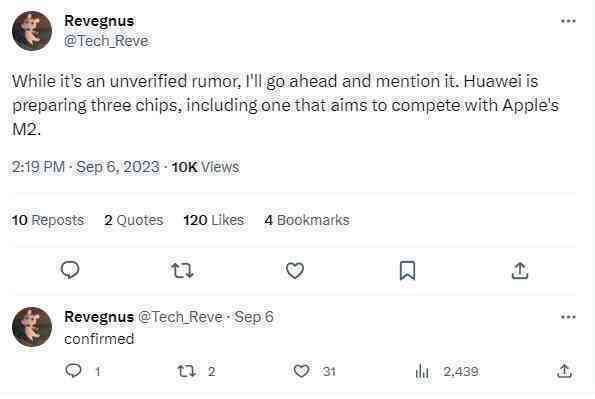Share the main tweet via upload icon

pyautogui.click(x=520, y=270)
